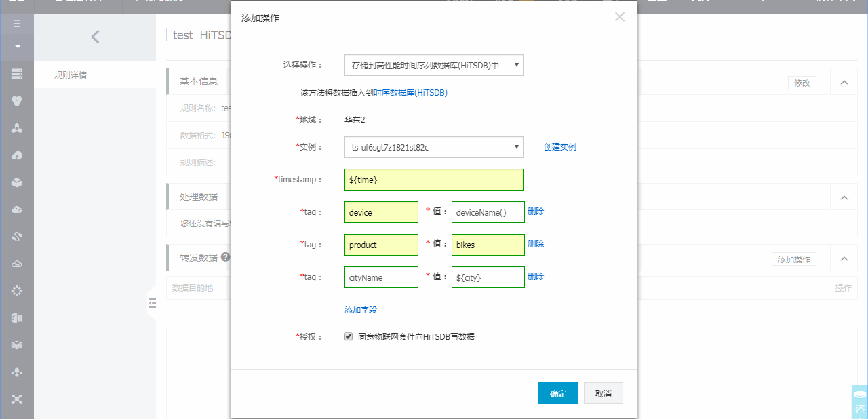Click the down caret below hamburger icon

coord(17,47)
